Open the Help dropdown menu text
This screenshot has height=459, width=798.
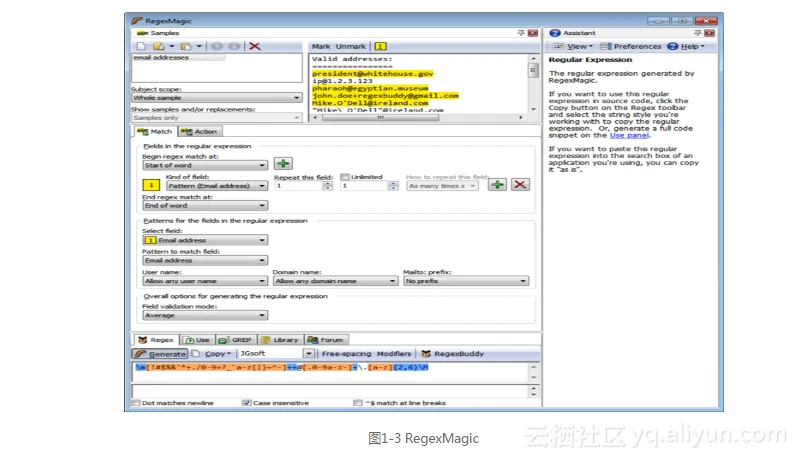[x=692, y=46]
